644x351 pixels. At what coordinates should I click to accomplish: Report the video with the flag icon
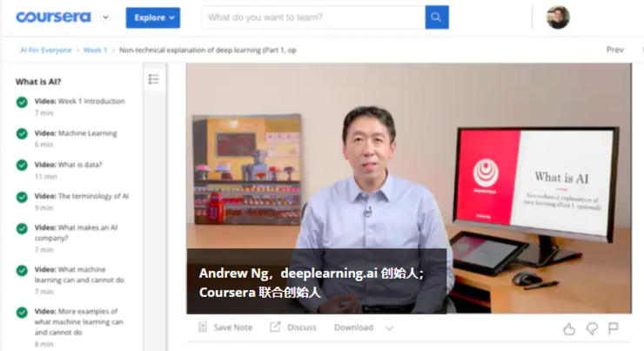(614, 328)
